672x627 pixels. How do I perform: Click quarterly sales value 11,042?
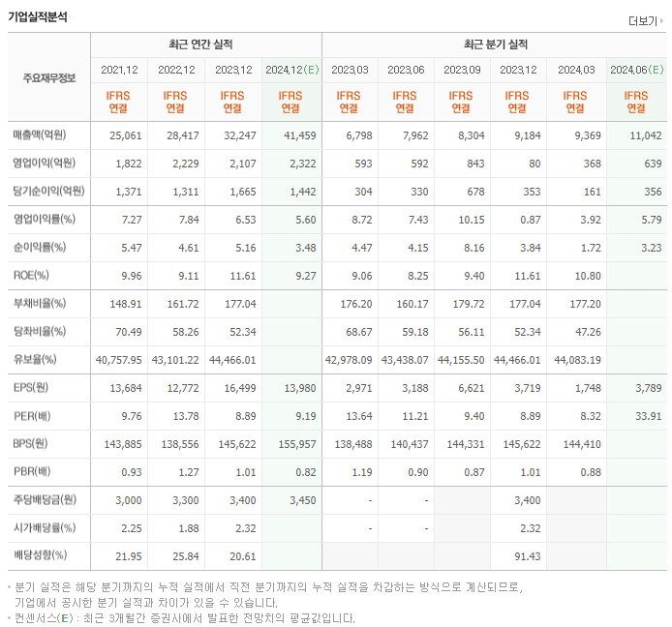coord(646,135)
